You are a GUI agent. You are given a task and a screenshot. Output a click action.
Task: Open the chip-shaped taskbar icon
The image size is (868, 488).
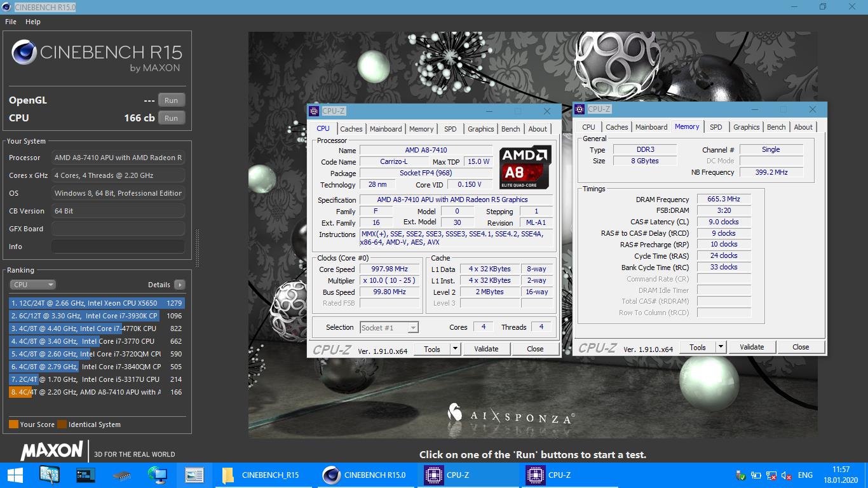(x=121, y=475)
